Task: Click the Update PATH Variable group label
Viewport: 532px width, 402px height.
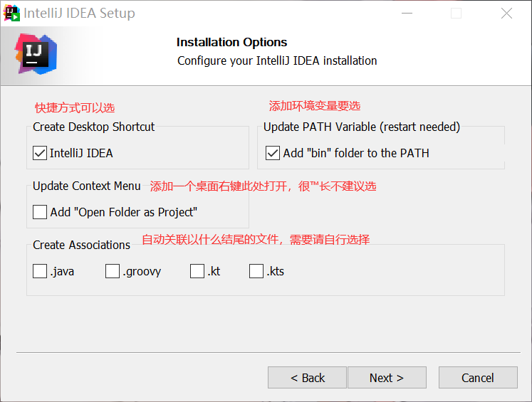Action: [x=362, y=127]
